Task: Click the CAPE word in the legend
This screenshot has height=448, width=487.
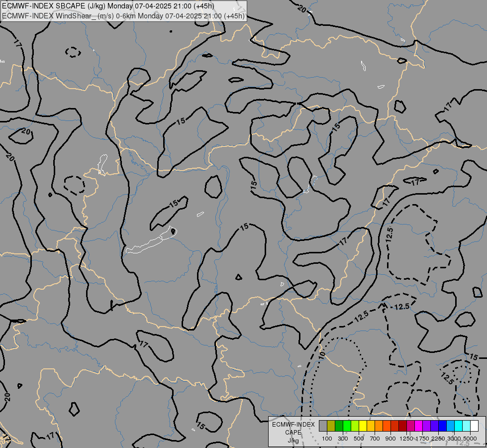Action: point(293,433)
